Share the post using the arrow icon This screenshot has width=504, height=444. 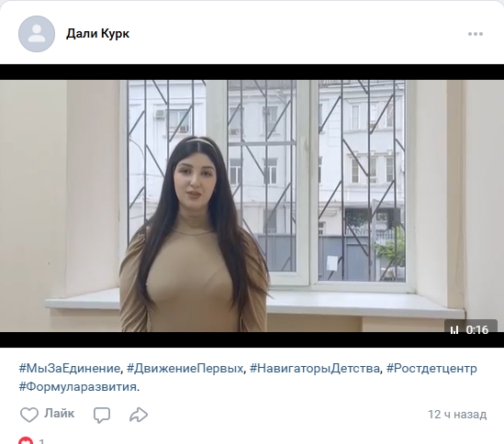tap(139, 415)
